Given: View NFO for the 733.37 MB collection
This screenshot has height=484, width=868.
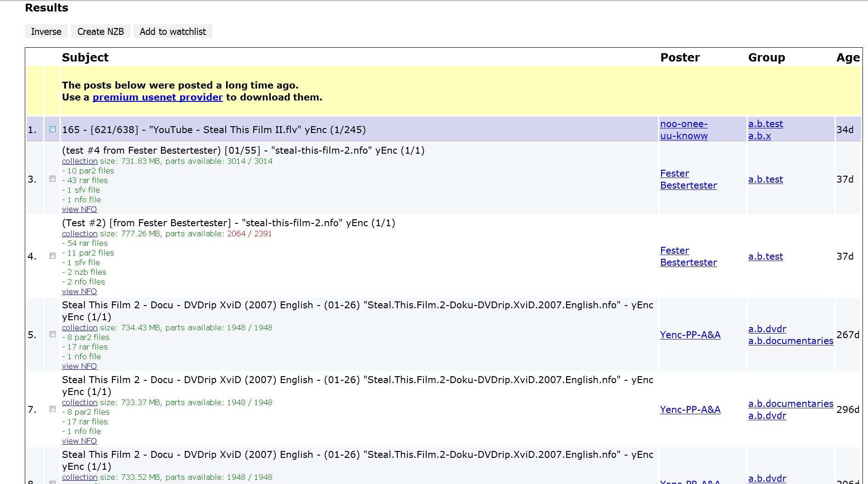Looking at the screenshot, I should tap(79, 441).
